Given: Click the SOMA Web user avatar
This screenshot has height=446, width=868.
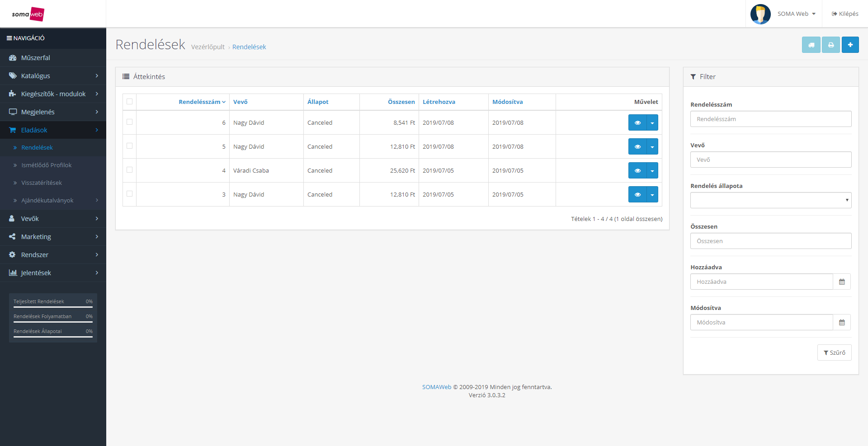Looking at the screenshot, I should [760, 14].
